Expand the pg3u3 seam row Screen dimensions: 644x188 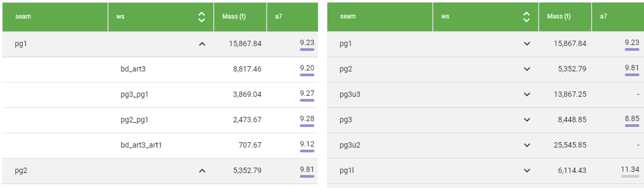527,95
